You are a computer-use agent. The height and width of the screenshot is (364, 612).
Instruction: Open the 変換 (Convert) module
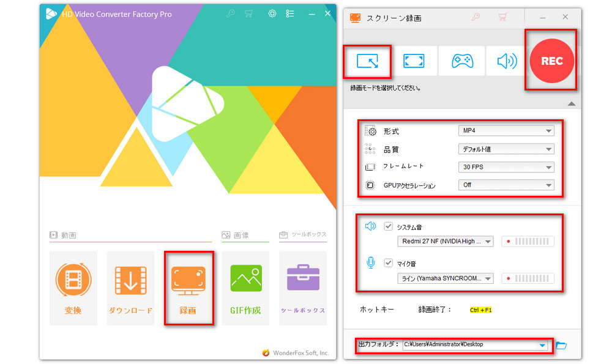[73, 288]
